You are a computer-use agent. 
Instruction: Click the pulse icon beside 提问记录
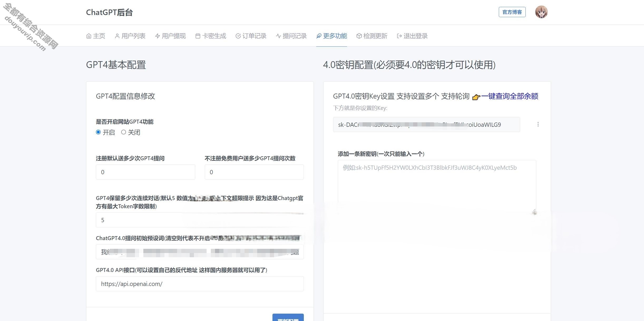click(x=279, y=36)
